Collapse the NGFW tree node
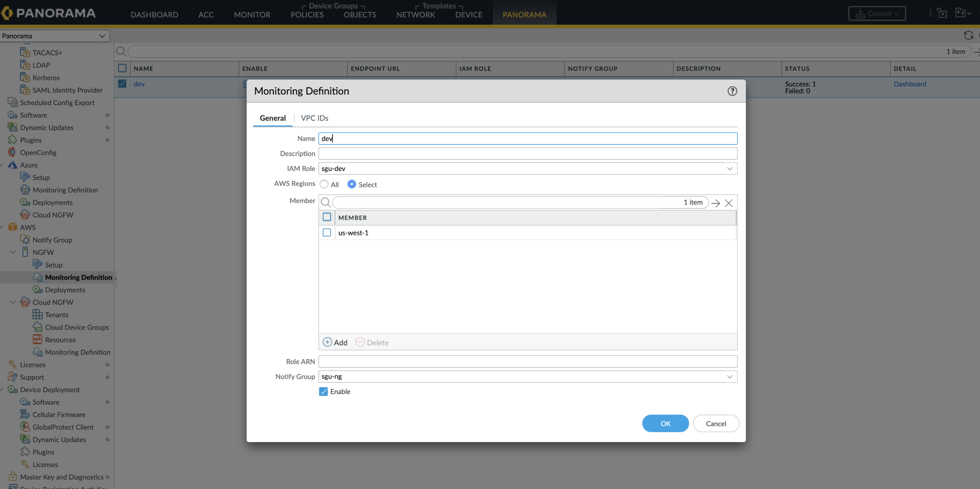Screen dimensions: 980x489 pos(13,252)
